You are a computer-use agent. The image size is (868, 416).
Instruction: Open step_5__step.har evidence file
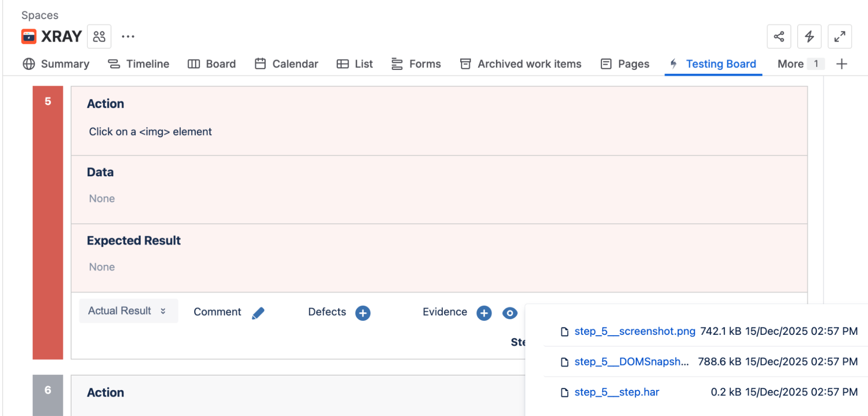(617, 392)
